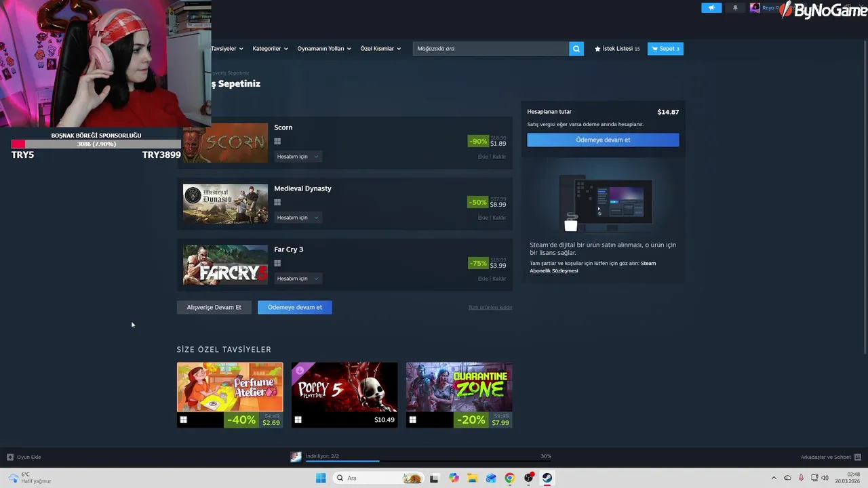Click Kaldır link for Scorn
The image size is (868, 488).
pos(499,157)
